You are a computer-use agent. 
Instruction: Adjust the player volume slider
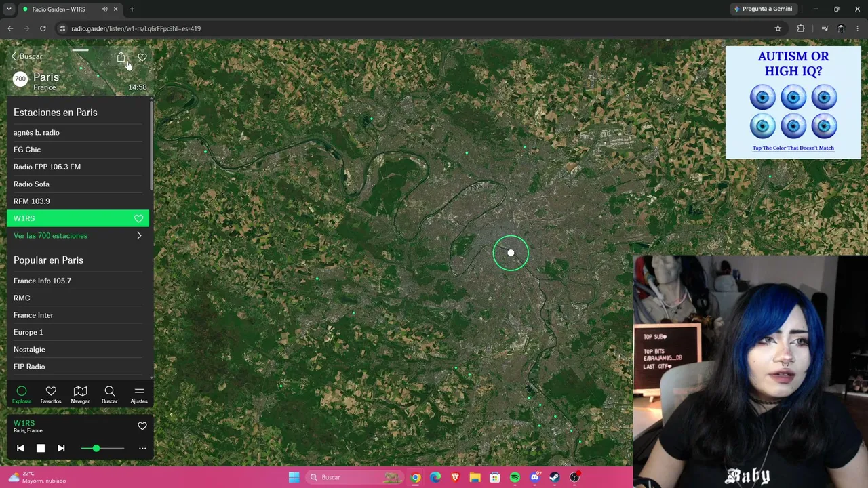click(102, 449)
